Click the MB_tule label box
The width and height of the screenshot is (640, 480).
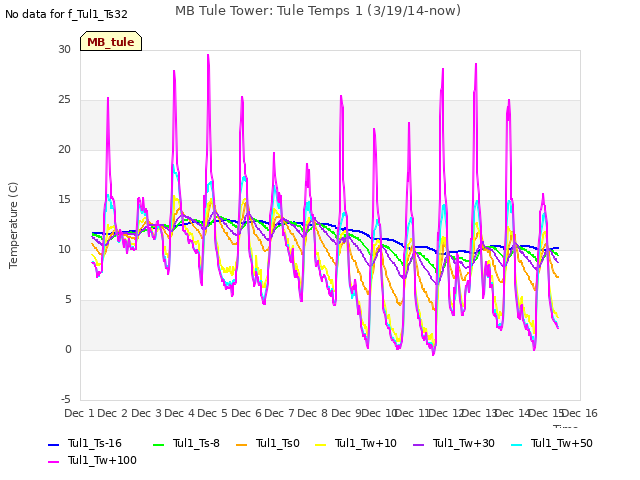click(x=111, y=41)
